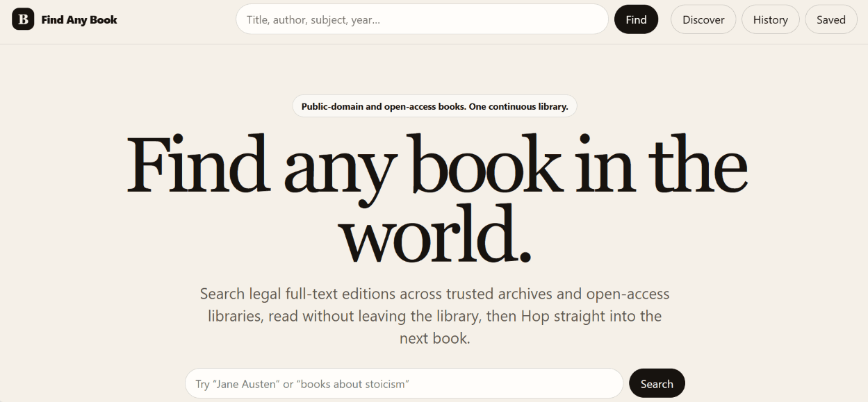This screenshot has width=868, height=402.
Task: Click the Find button in header
Action: (636, 19)
